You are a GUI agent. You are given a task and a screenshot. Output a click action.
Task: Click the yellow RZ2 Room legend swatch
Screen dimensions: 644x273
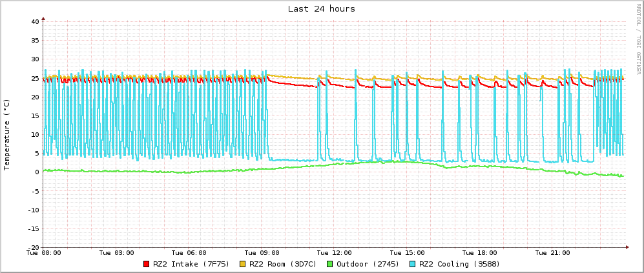coord(243,264)
